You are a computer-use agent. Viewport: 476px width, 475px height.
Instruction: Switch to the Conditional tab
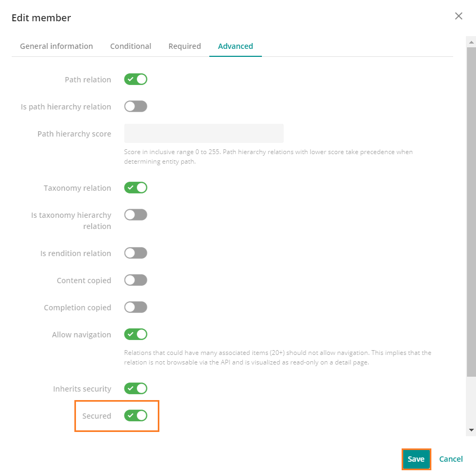(x=131, y=46)
